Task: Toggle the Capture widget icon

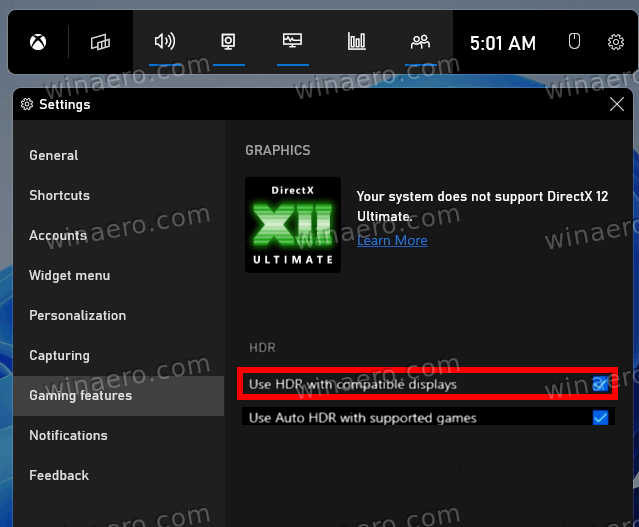Action: pos(229,42)
